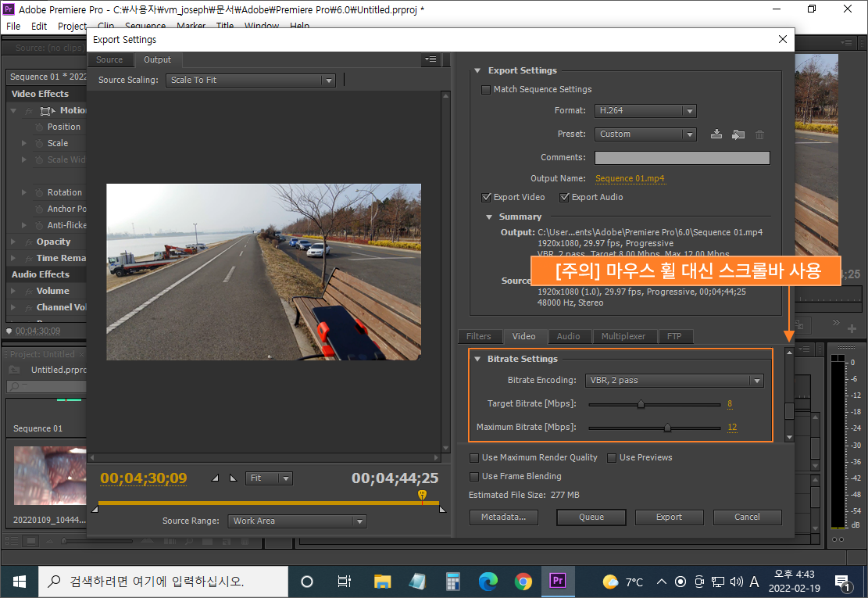868x598 pixels.
Task: Toggle Rotation stopwatch animation icon
Action: 39,192
